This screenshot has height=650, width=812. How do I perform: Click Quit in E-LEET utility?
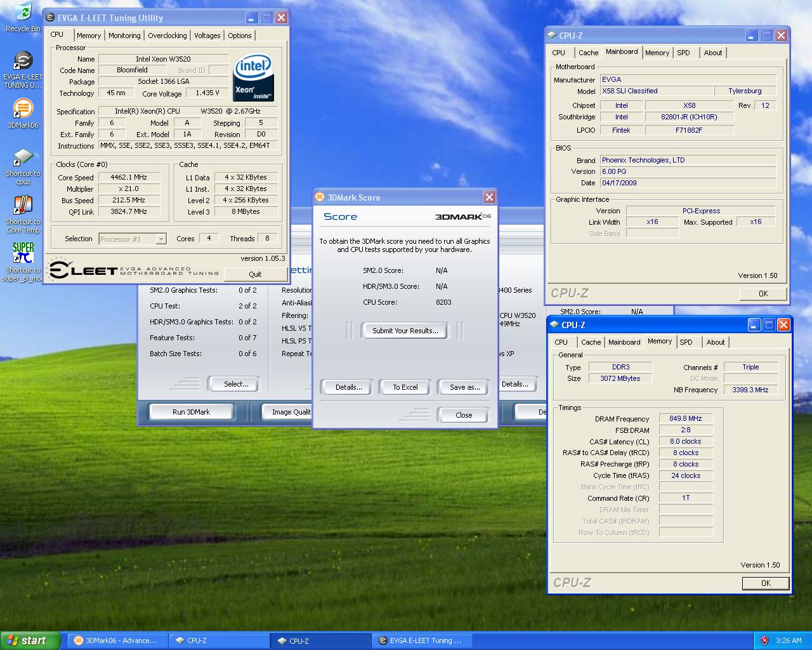[x=255, y=274]
